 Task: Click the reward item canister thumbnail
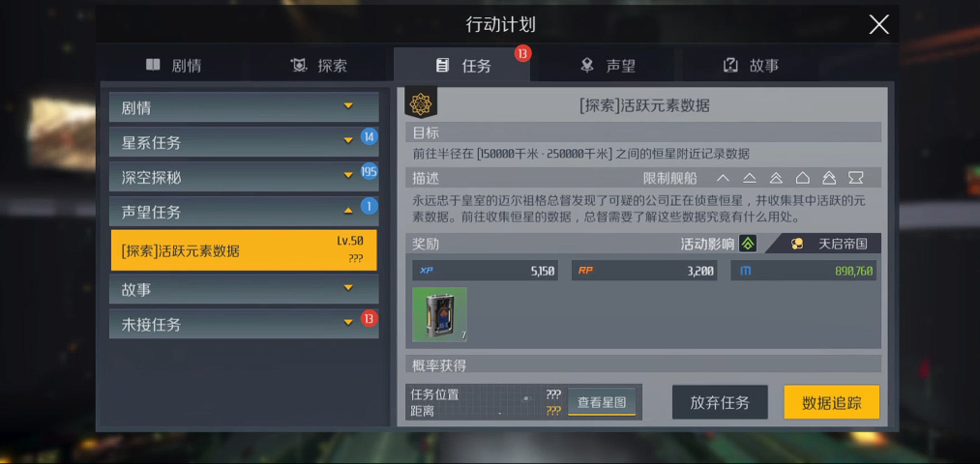tap(440, 315)
